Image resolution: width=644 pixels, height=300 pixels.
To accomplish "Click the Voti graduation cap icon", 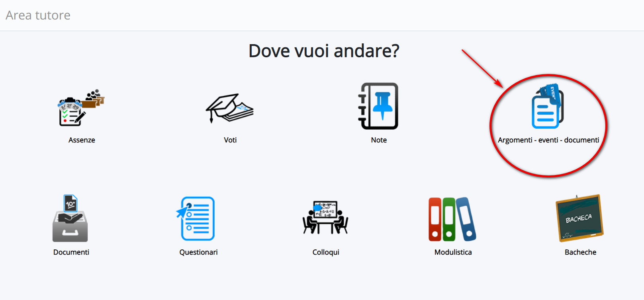I will pyautogui.click(x=230, y=108).
